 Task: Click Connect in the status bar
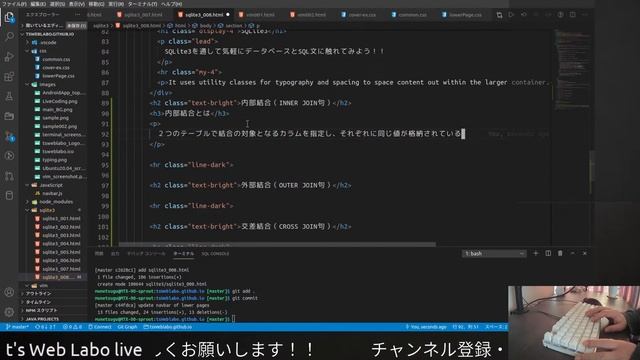pyautogui.click(x=100, y=327)
